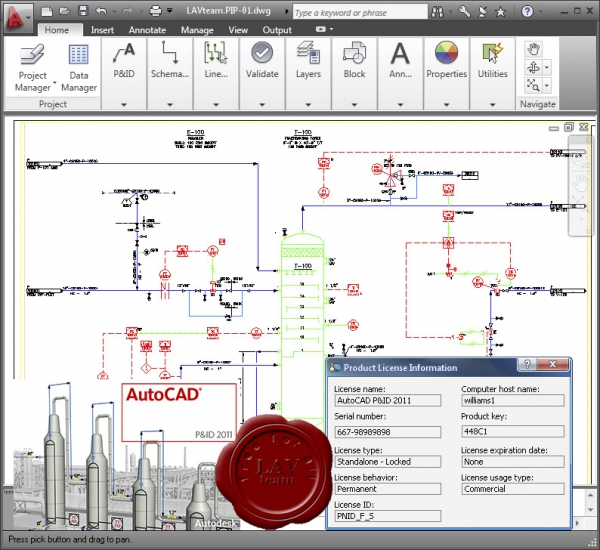Click the Help question mark icon in the title bar
Image resolution: width=600 pixels, height=550 pixels.
click(527, 11)
